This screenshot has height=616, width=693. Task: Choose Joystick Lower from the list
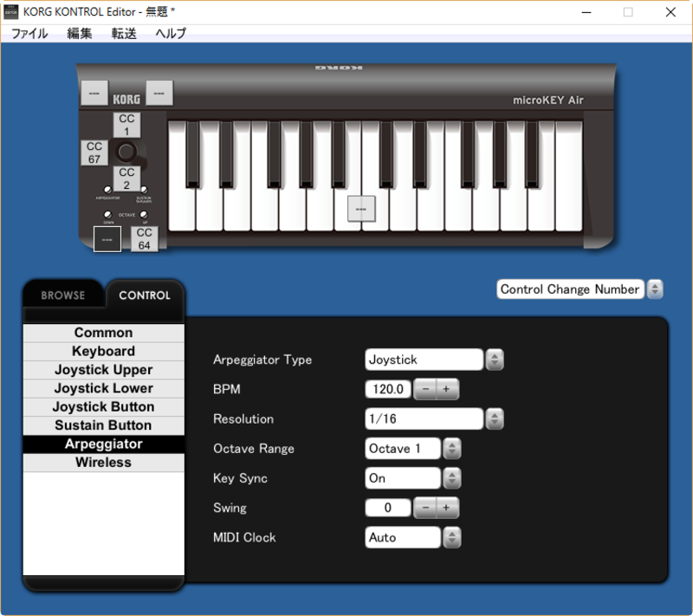tap(104, 388)
